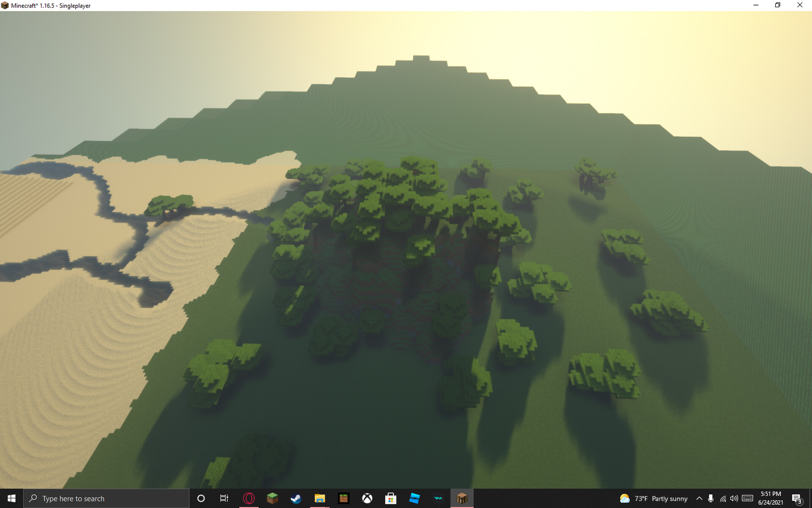Open the volume slider from the tray

[735, 498]
